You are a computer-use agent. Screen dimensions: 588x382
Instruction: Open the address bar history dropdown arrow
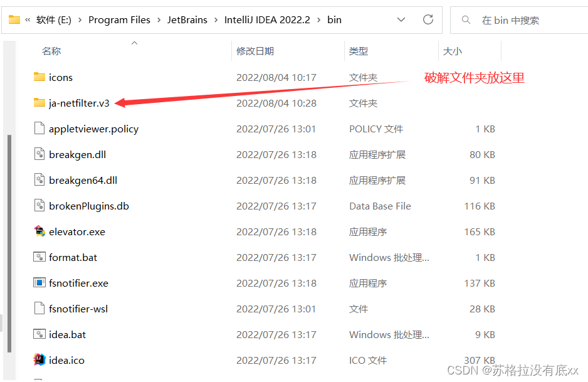[401, 19]
